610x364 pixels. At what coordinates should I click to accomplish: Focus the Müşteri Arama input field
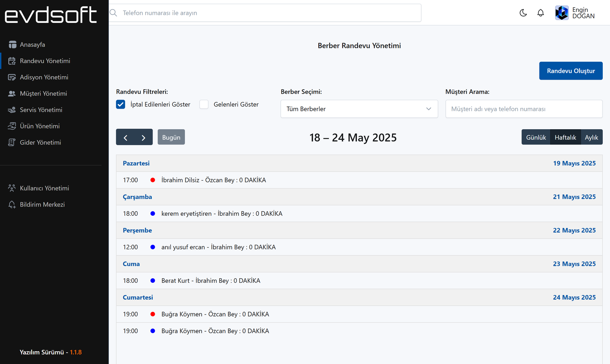coord(524,109)
